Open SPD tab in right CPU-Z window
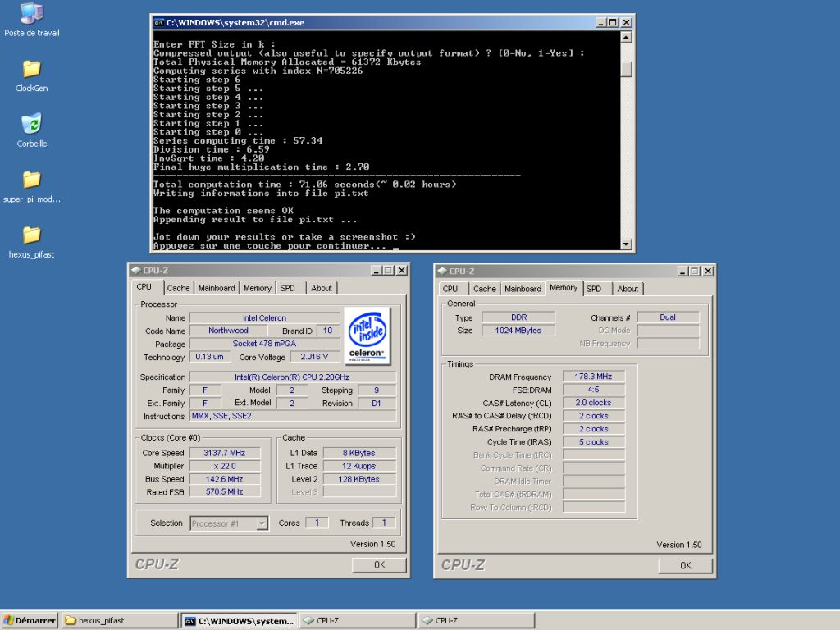 pos(594,289)
